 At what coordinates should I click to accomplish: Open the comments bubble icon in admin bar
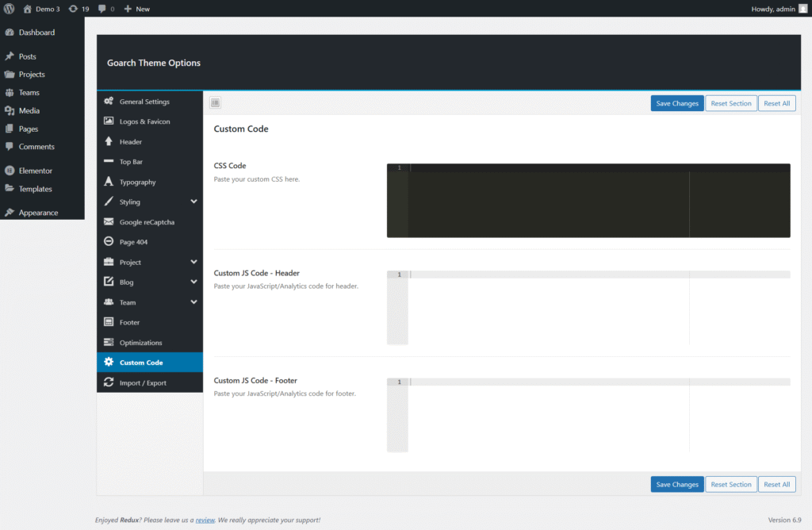pyautogui.click(x=102, y=9)
